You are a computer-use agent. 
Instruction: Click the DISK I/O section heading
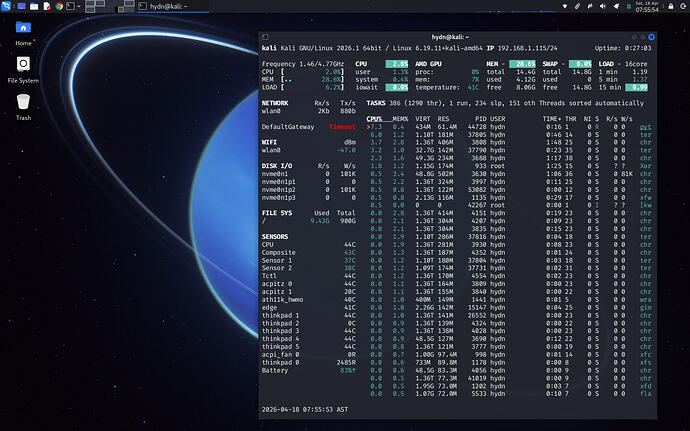pos(277,166)
